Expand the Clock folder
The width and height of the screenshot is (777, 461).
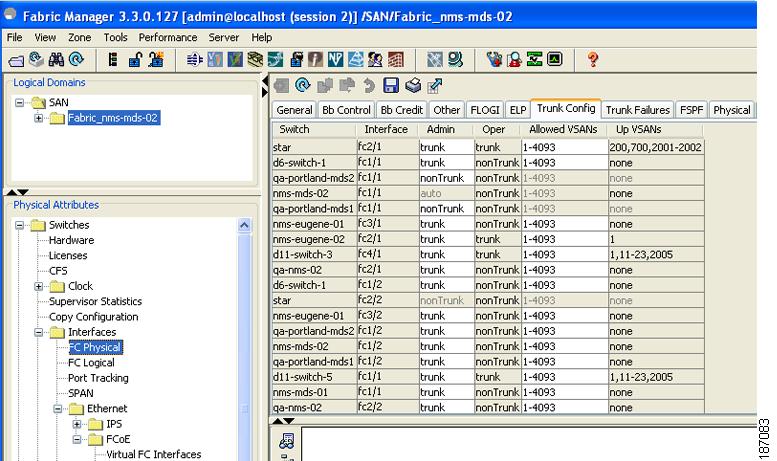click(x=38, y=287)
